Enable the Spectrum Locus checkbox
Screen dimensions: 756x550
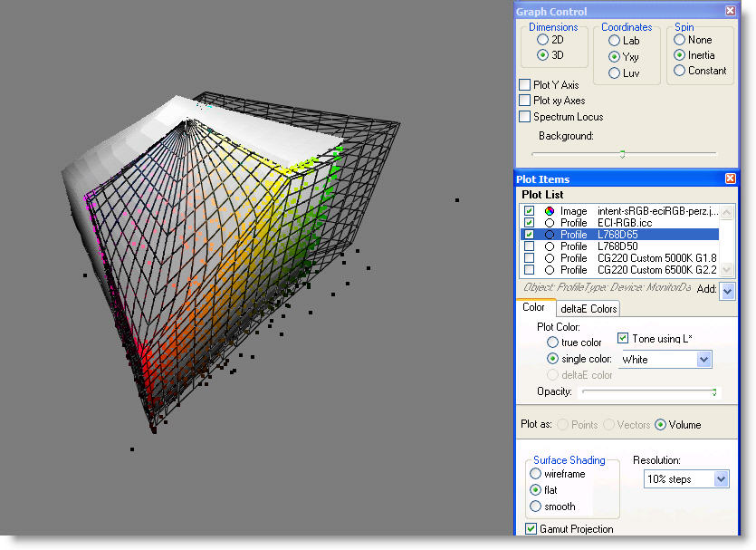point(524,117)
